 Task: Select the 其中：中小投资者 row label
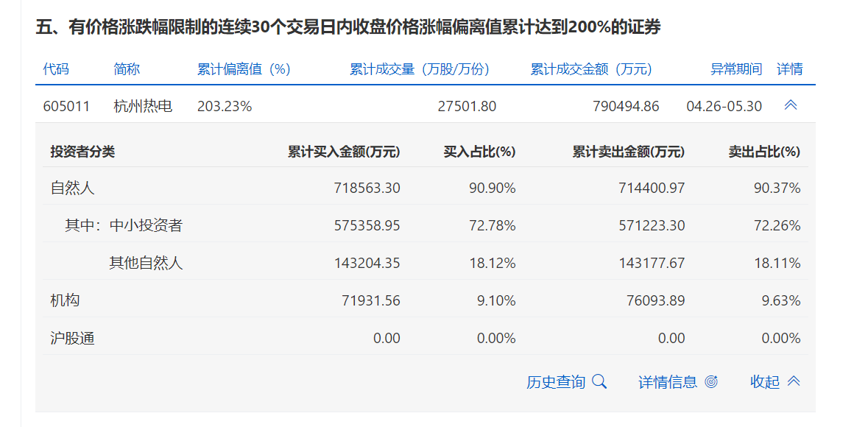[x=124, y=225]
